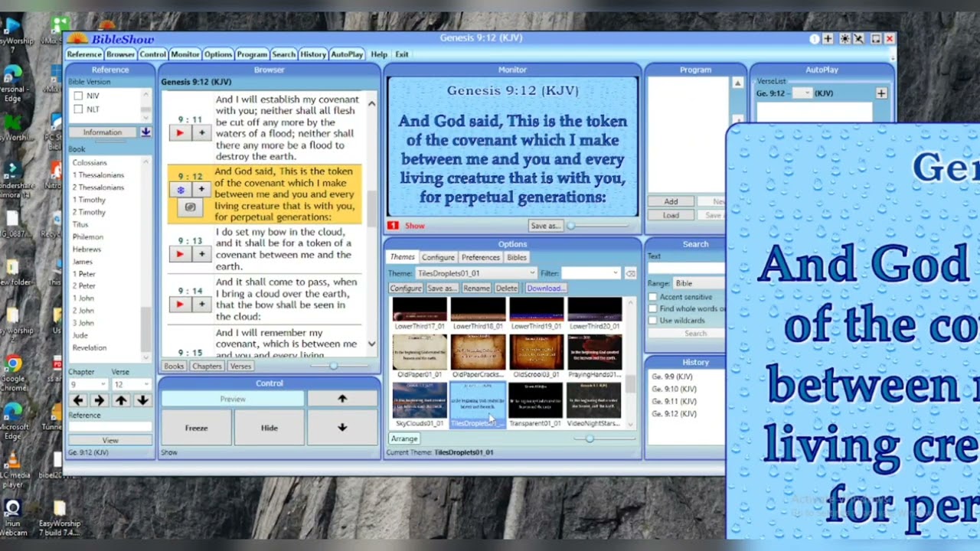The width and height of the screenshot is (980, 551).
Task: Add verse 9:12 using its plus button
Action: (x=201, y=190)
